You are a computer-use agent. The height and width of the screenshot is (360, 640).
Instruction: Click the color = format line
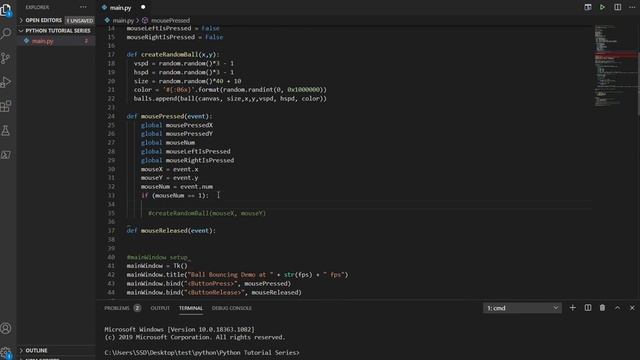point(230,90)
